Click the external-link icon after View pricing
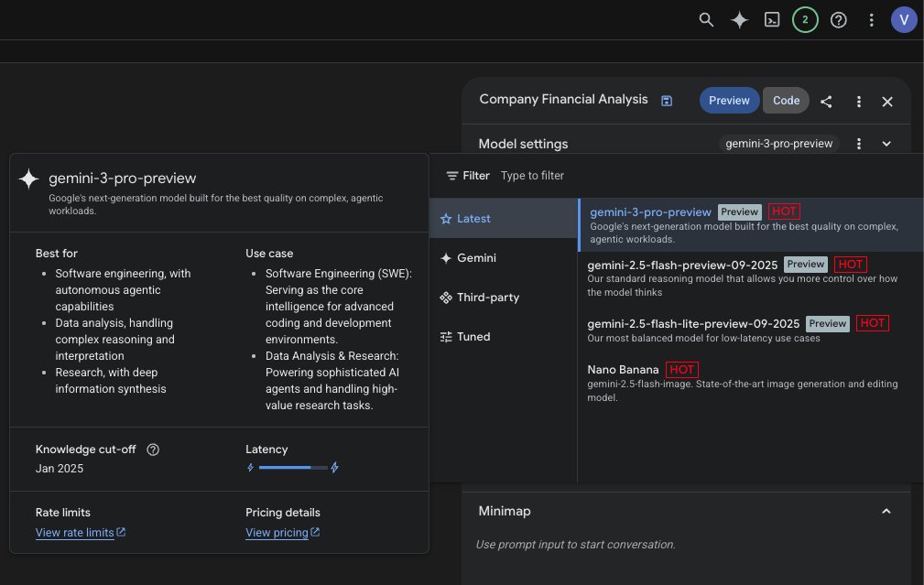The height and width of the screenshot is (585, 924). click(x=315, y=532)
